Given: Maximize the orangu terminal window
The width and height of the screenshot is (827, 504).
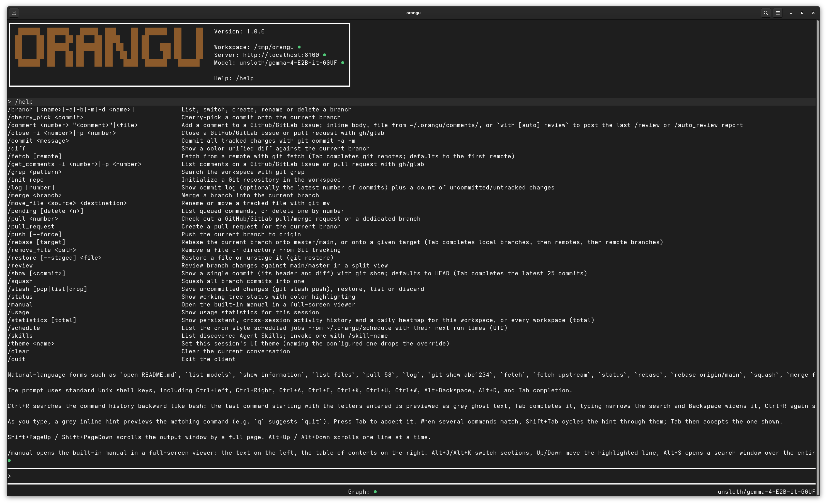Looking at the screenshot, I should tap(802, 13).
